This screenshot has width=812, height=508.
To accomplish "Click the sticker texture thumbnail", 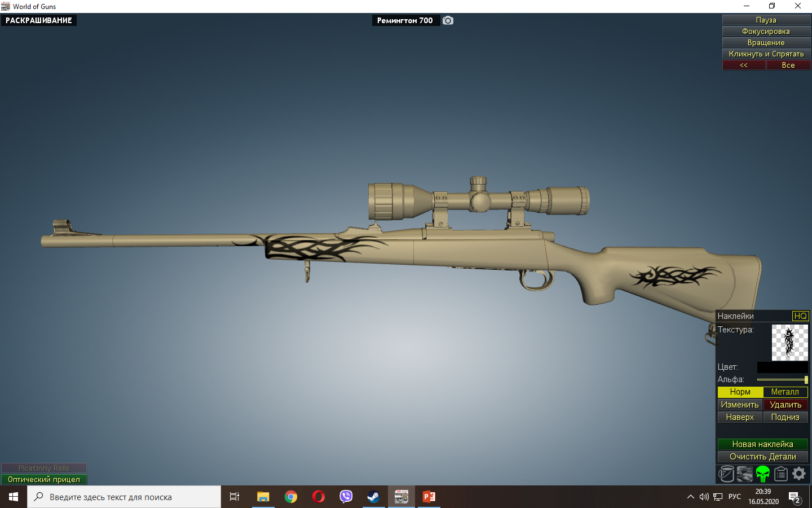I will click(x=790, y=343).
